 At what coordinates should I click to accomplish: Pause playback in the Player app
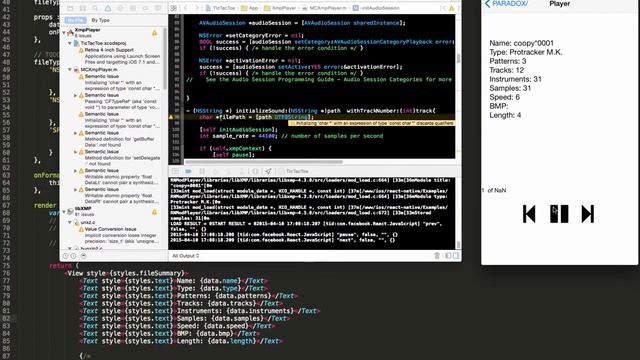559,214
